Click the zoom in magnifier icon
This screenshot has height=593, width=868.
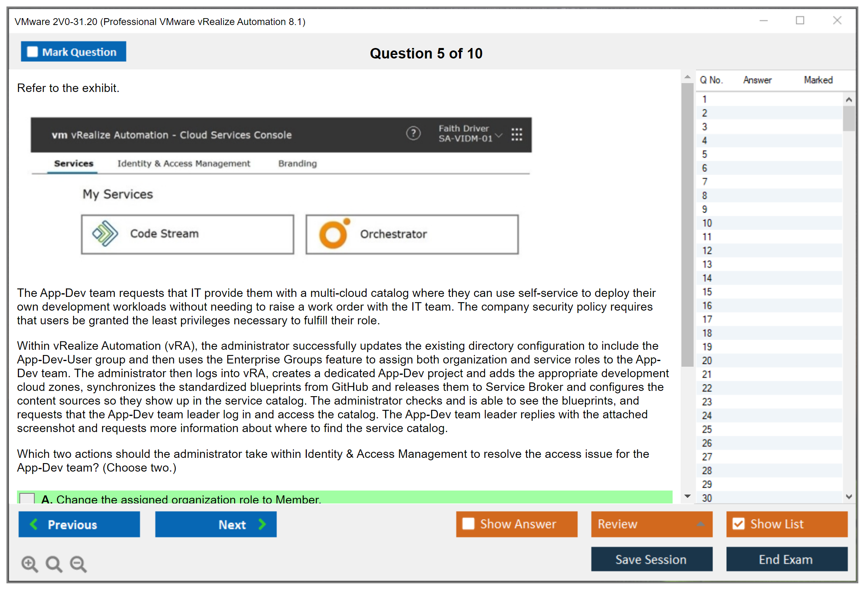click(29, 564)
